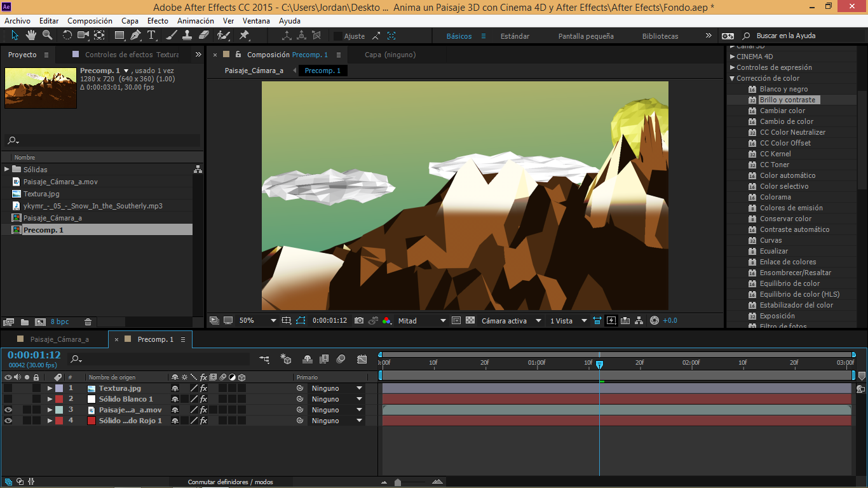Click the label color swatch of Textura.jpg layer
The width and height of the screenshot is (868, 488).
(59, 388)
